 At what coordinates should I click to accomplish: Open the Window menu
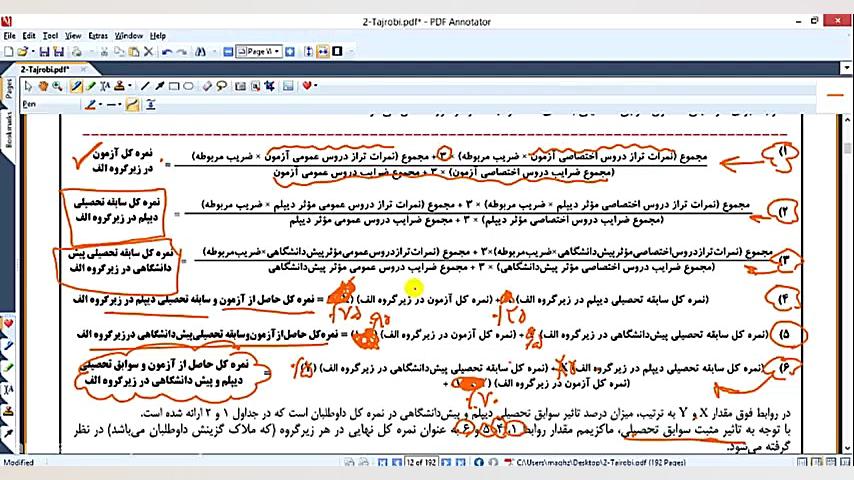[129, 36]
